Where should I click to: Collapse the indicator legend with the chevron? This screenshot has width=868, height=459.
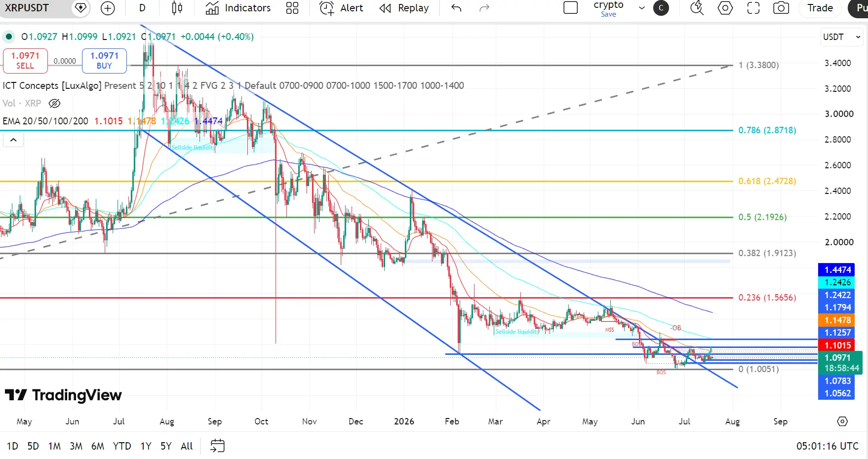(x=13, y=140)
